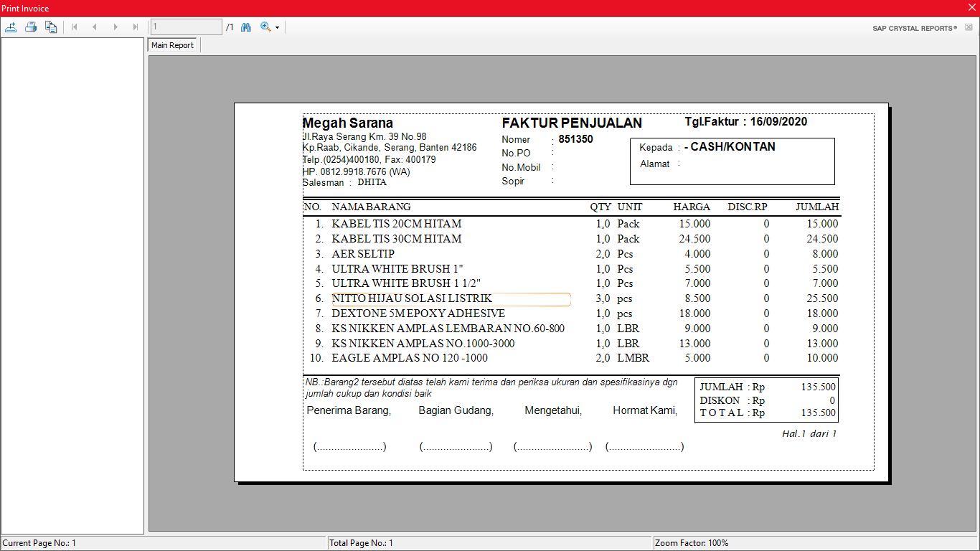The image size is (980, 551).
Task: Click the Export Report icon
Action: 11,27
